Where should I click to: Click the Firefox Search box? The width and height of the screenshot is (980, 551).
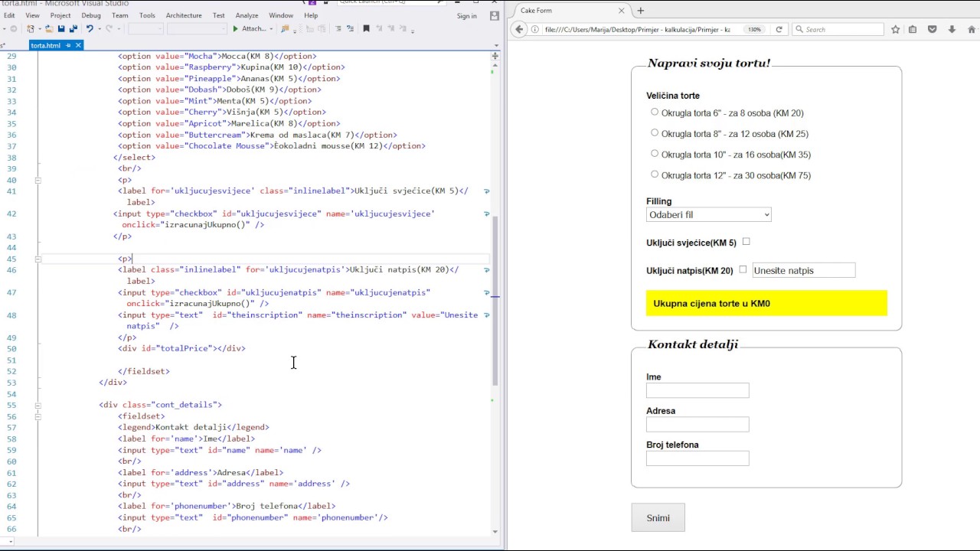click(838, 29)
